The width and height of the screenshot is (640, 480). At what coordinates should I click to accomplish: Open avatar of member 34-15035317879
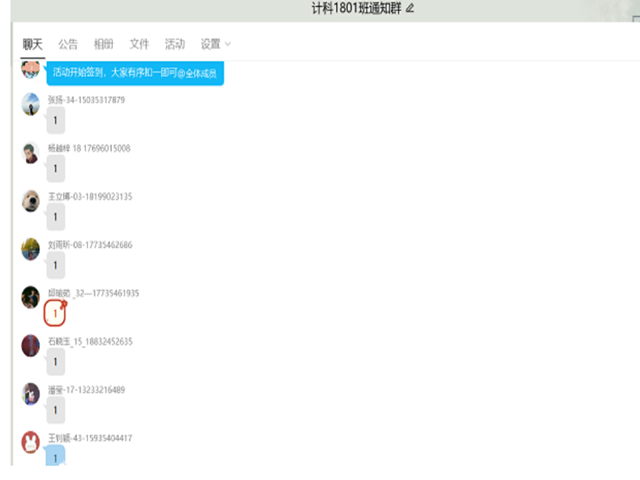coord(31,104)
